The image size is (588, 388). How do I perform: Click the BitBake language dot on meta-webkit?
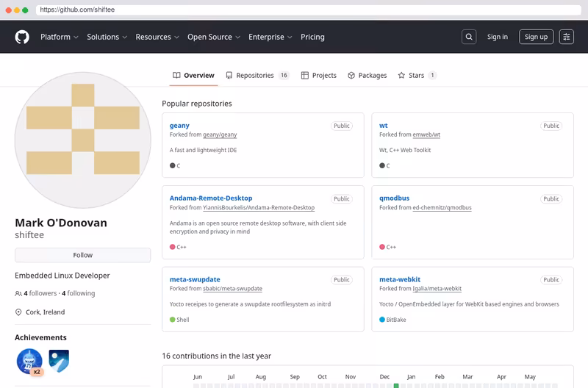(382, 320)
